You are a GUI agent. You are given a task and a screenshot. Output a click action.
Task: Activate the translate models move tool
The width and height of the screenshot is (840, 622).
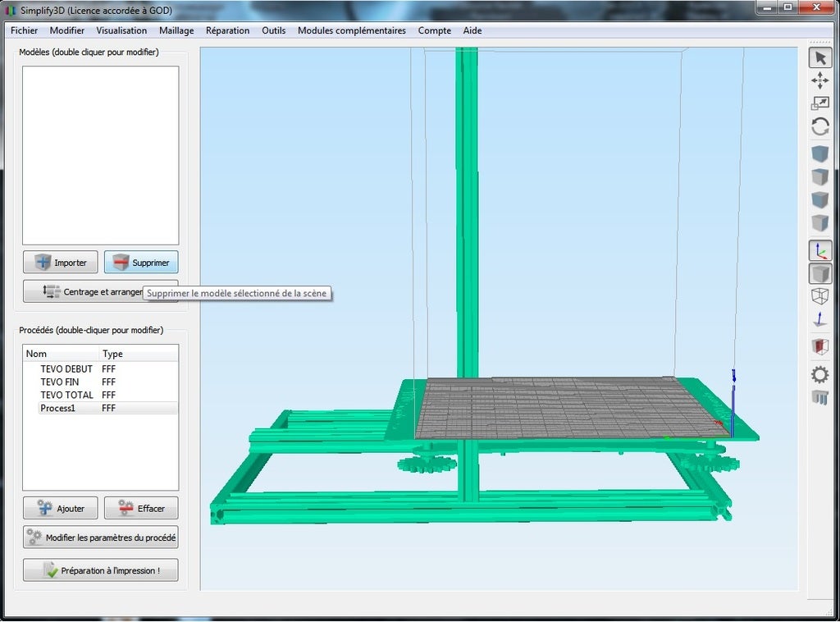point(819,80)
